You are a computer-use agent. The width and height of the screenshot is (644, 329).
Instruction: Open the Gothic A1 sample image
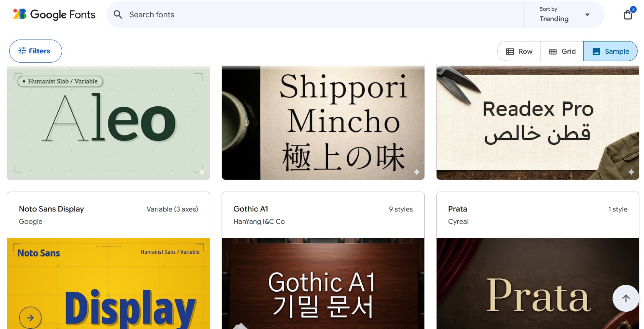click(323, 283)
